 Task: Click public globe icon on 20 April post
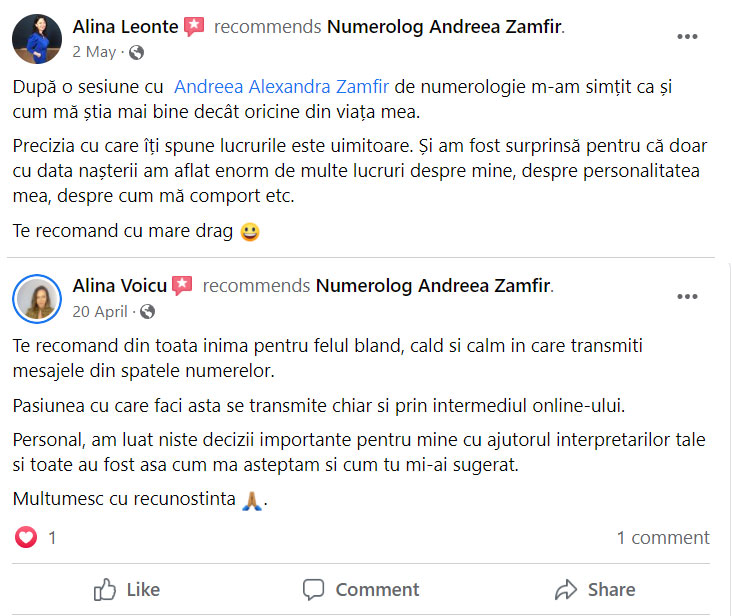(x=148, y=311)
